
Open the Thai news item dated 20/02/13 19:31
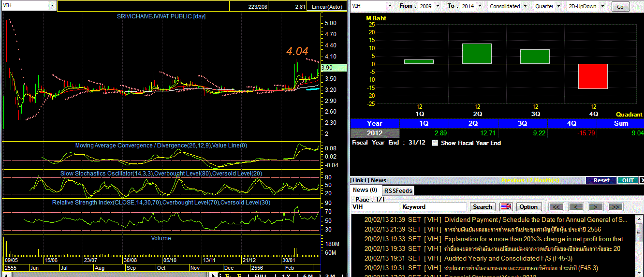[x=521, y=268]
